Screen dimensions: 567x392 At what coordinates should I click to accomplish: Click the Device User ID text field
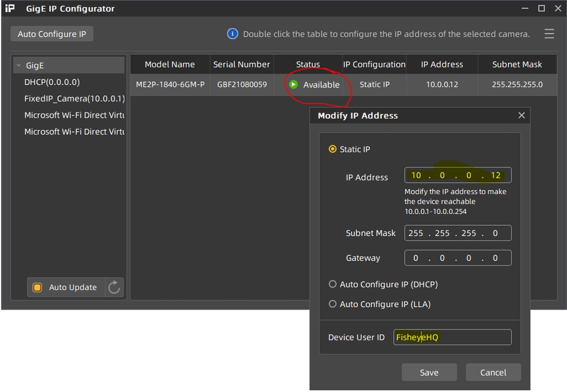pos(452,337)
